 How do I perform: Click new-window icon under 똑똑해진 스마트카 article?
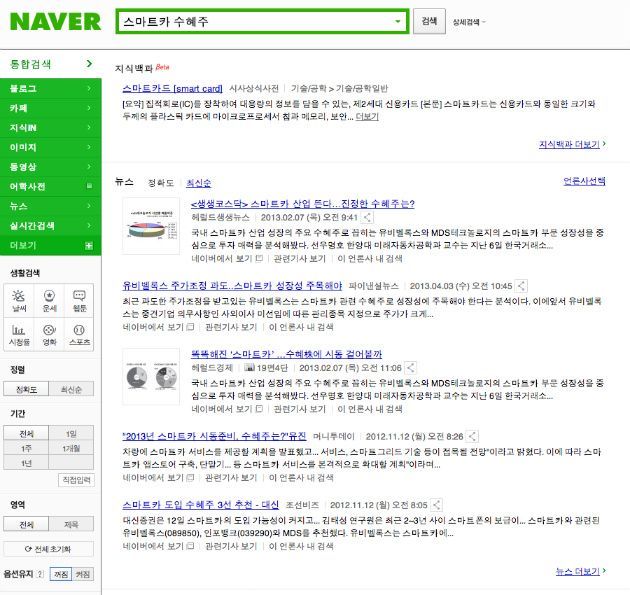pyautogui.click(x=259, y=409)
